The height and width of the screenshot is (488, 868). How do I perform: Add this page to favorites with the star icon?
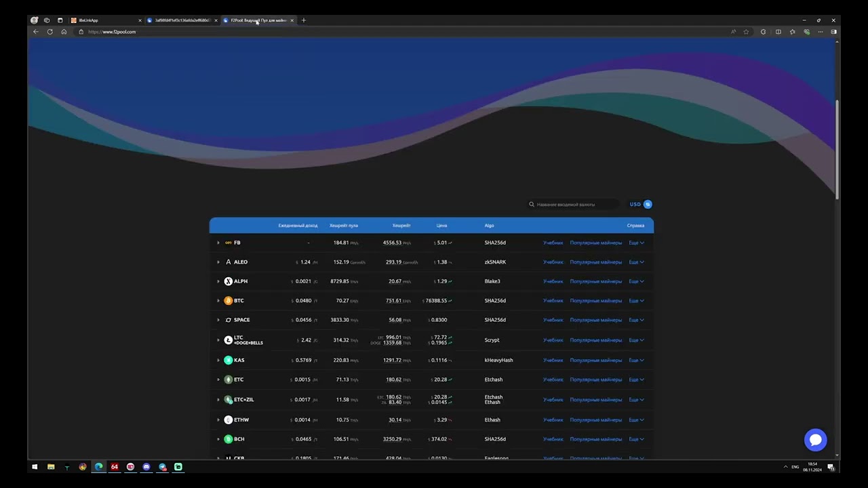pyautogui.click(x=746, y=32)
